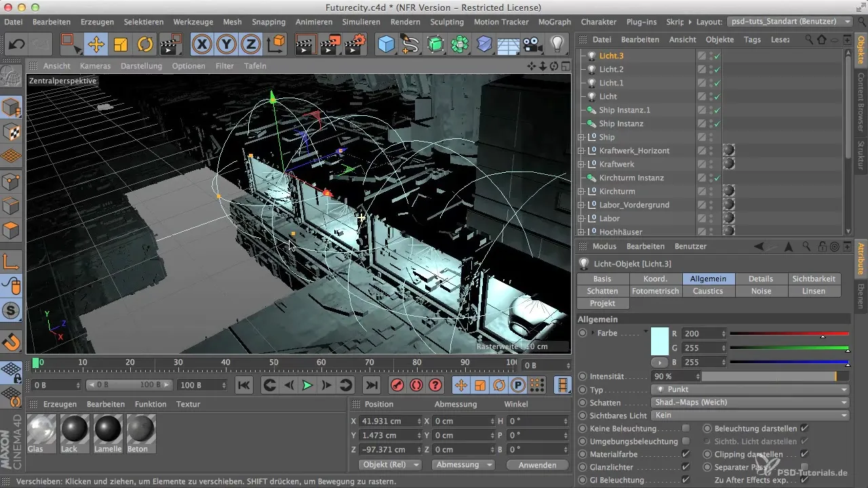Click the axis mode L icon
The width and height of the screenshot is (868, 488).
click(x=12, y=262)
